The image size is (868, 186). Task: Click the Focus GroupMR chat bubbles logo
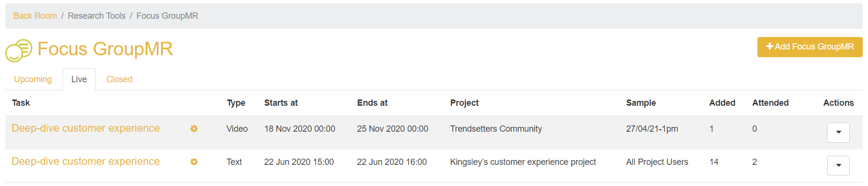pos(19,50)
